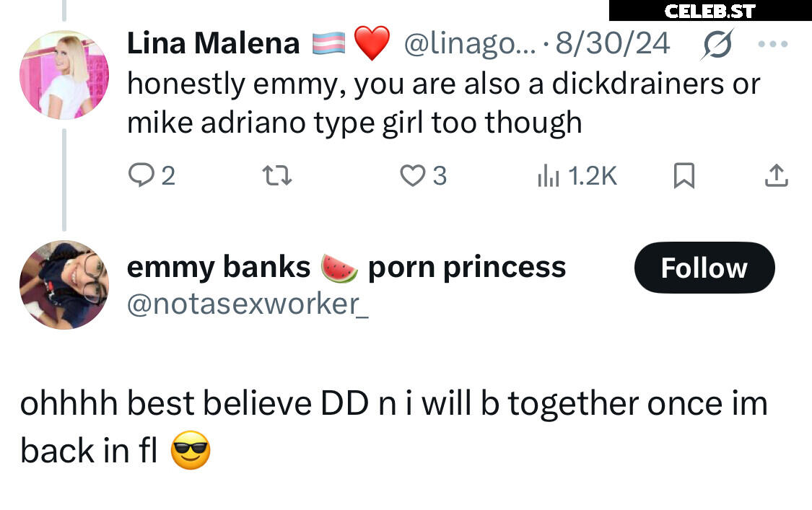Open emmy banks porn princess display name
This screenshot has height=510, width=812.
346,268
